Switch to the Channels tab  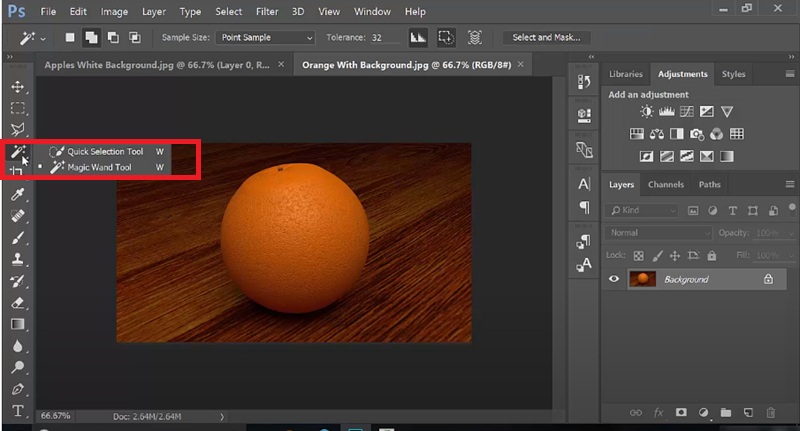pos(665,185)
